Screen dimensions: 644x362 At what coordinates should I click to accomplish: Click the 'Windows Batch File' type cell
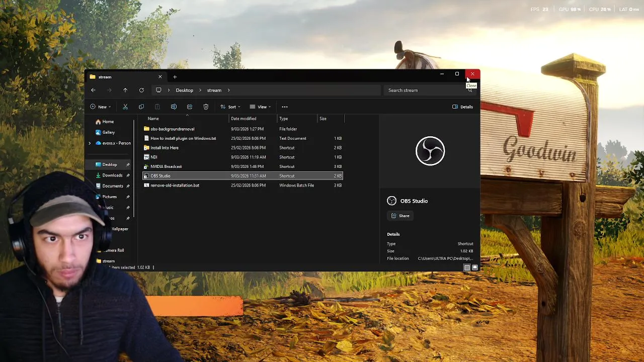click(297, 185)
